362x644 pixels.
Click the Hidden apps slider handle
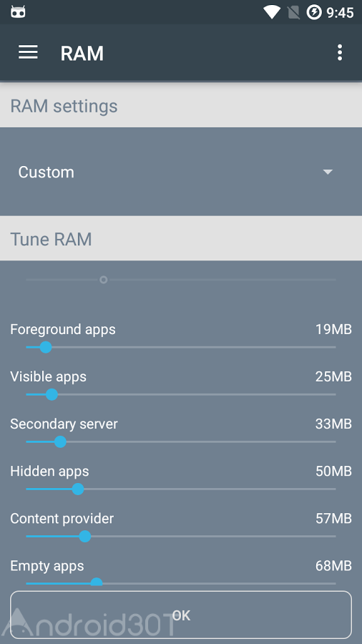[x=77, y=489]
